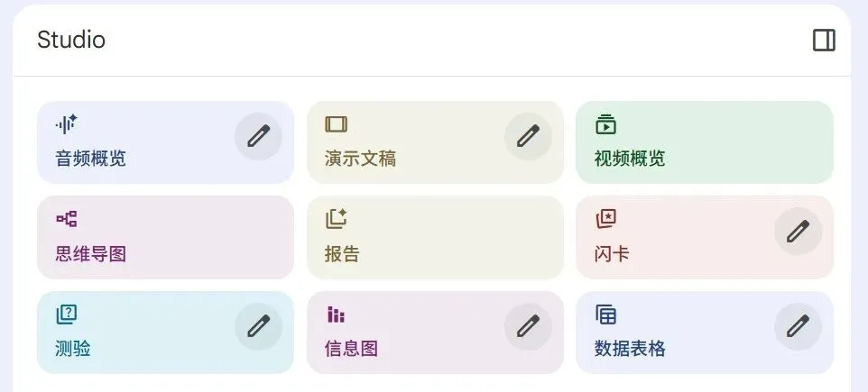
Task: Open pencil edit for 演示文稿
Action: point(528,136)
